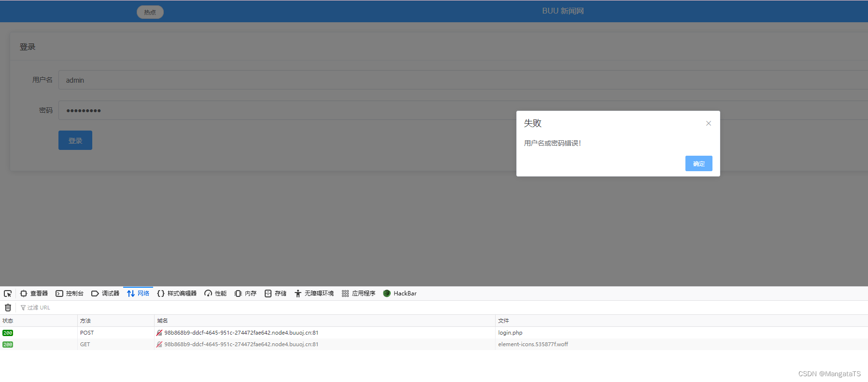Click the 用户名 username input field
Viewport: 868px width, 382px height.
click(463, 80)
